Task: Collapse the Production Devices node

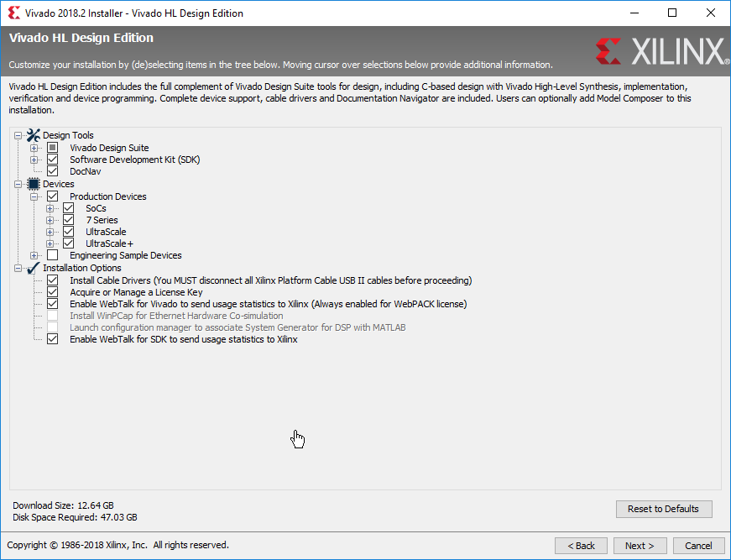Action: coord(34,196)
